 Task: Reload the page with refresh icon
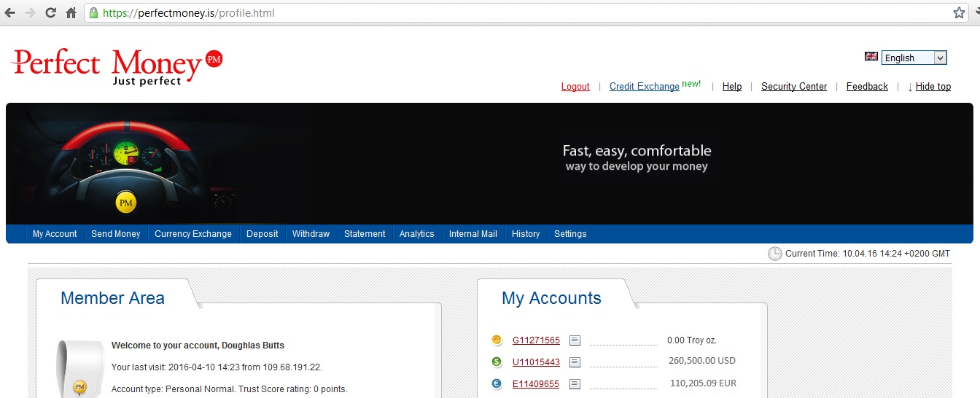pos(50,13)
